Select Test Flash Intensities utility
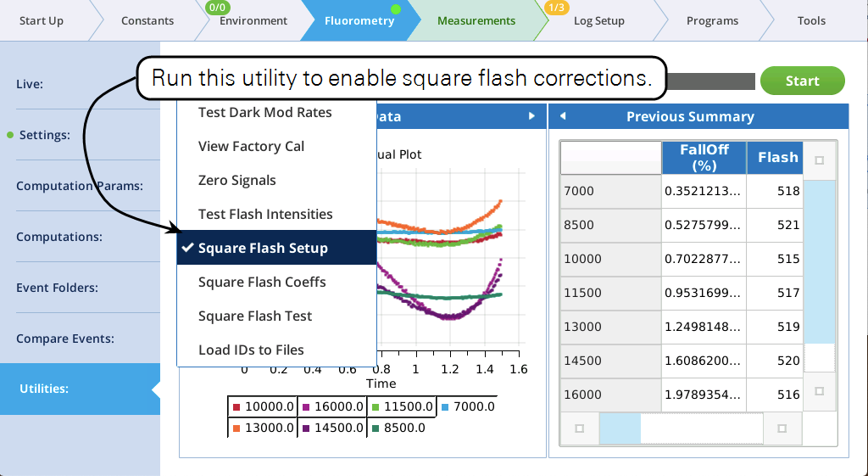This screenshot has height=476, width=868. click(277, 214)
